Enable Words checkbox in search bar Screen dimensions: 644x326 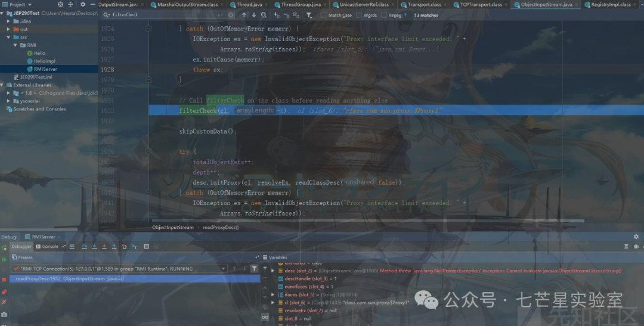359,15
